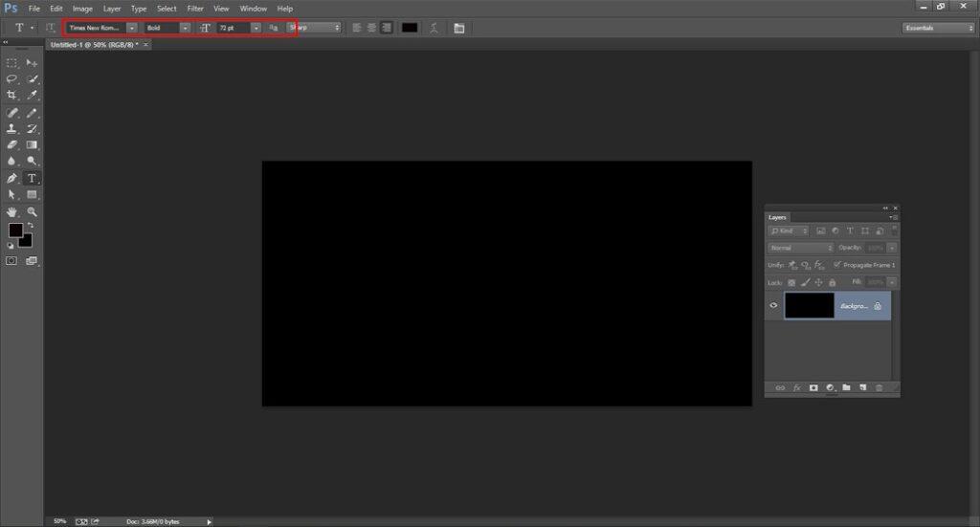The image size is (980, 527).
Task: Open the background color picker
Action: click(x=28, y=242)
